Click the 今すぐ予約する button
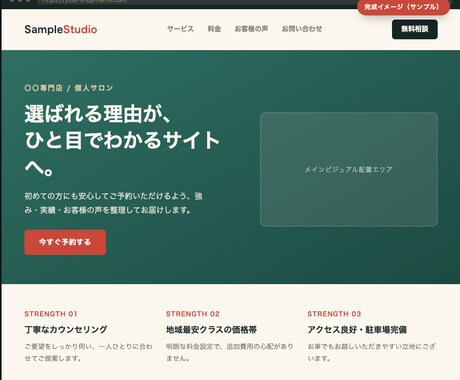Viewport: 460px width, 380px height. click(65, 242)
